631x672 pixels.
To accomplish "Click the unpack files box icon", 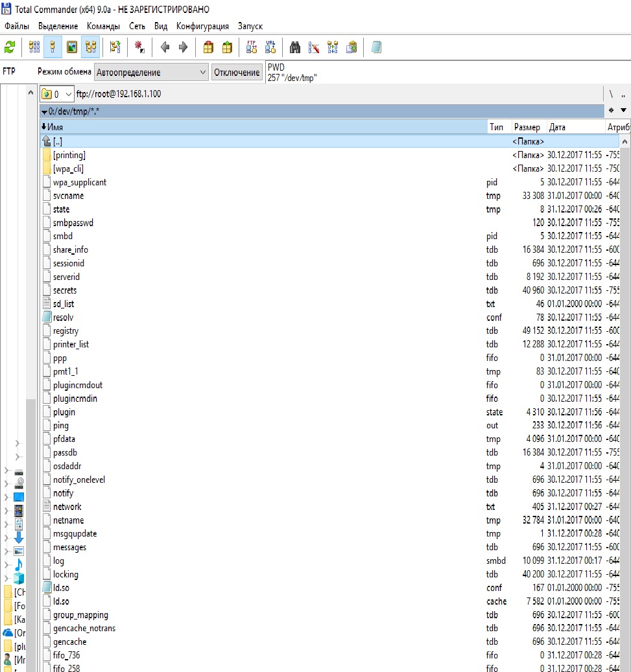I will [x=227, y=47].
